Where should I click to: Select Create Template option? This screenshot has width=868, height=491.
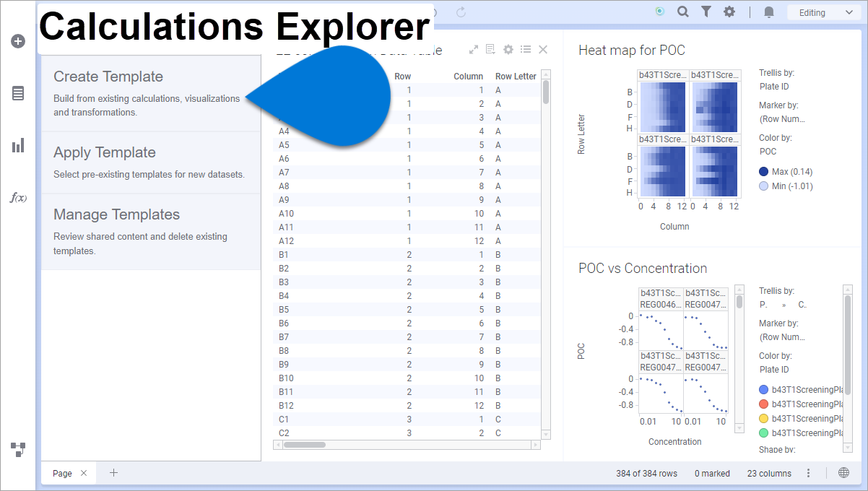[x=108, y=77]
